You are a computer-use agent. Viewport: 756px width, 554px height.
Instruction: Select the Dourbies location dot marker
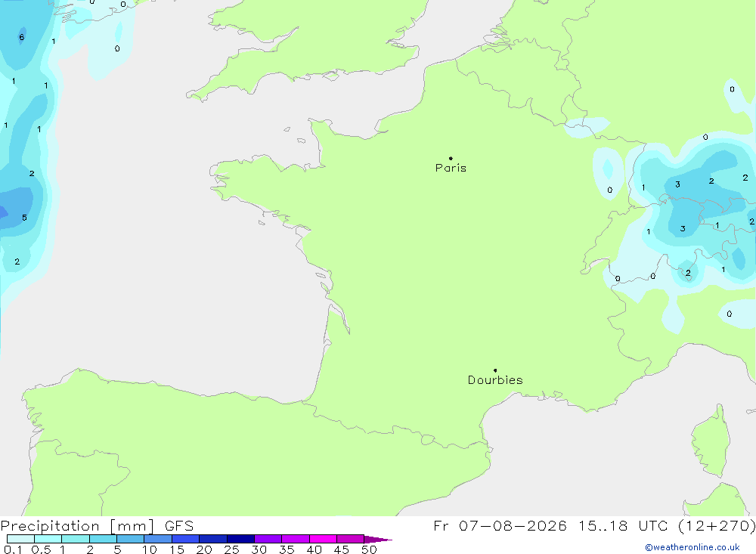coord(495,370)
